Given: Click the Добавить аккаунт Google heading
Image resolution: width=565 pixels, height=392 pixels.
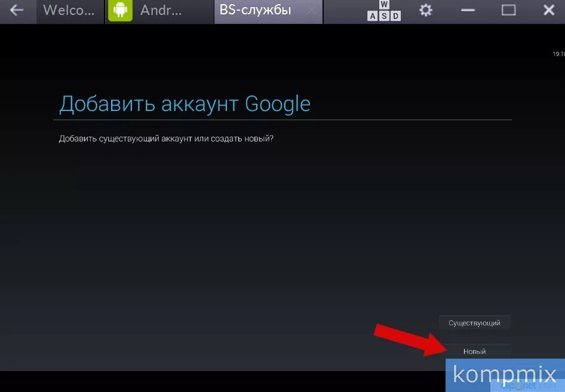Looking at the screenshot, I should [185, 104].
